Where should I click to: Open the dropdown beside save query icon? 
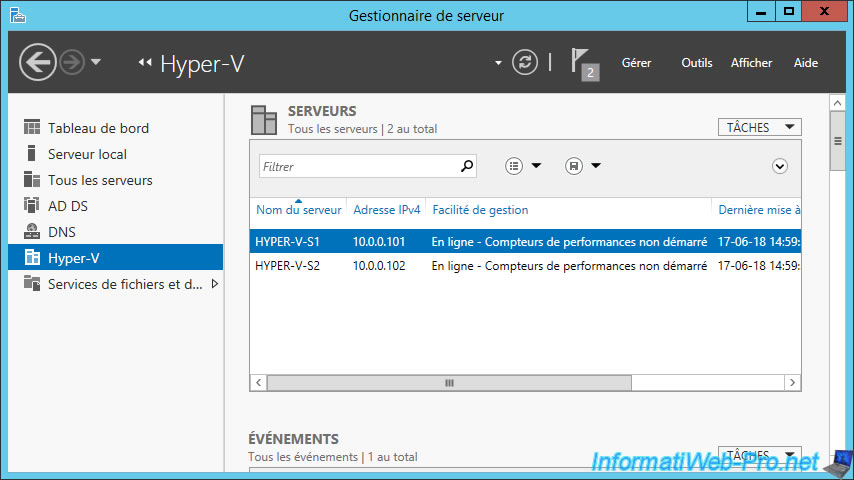pos(596,166)
